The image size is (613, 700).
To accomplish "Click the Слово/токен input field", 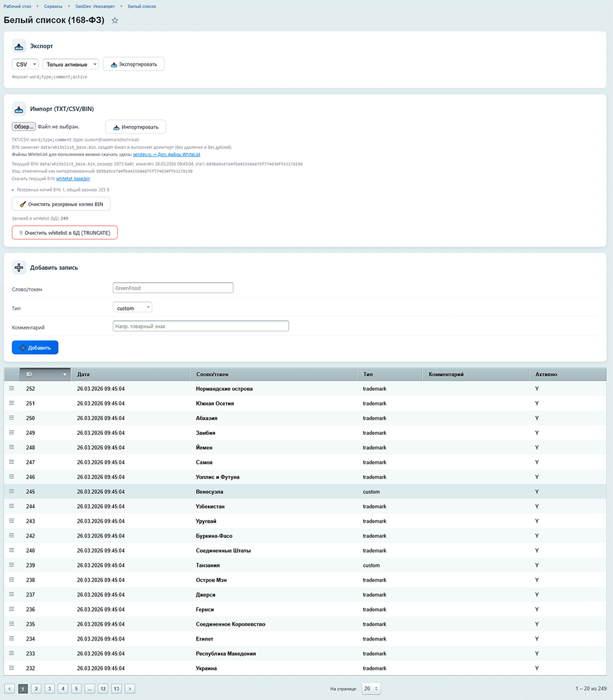I will [173, 288].
